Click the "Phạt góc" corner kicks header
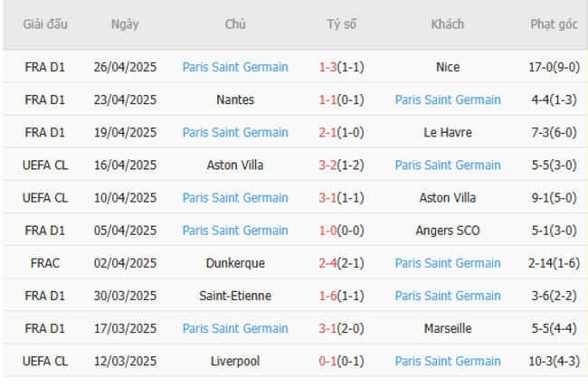 [x=554, y=24]
